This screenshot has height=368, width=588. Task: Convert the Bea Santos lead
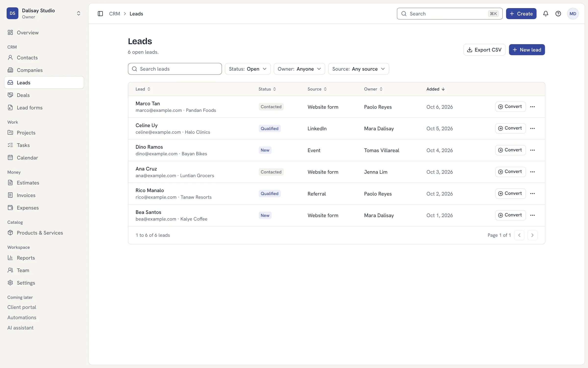pos(510,215)
